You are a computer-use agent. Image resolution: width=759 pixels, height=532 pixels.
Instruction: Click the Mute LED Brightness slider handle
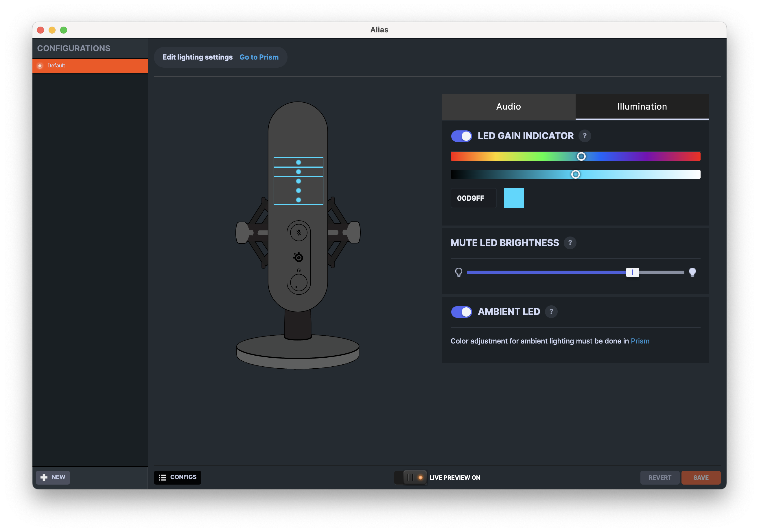click(x=632, y=272)
